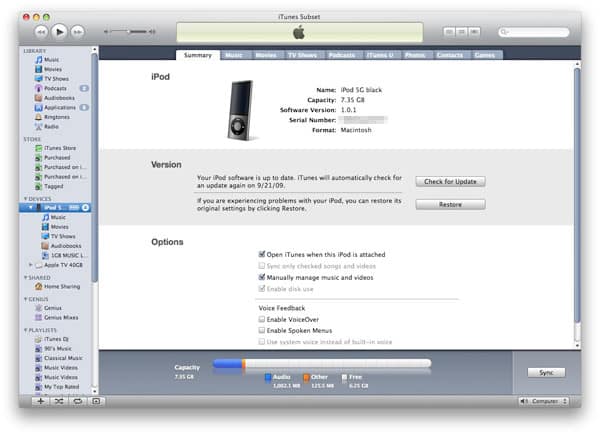Open iPod's Music sublist

(58, 217)
